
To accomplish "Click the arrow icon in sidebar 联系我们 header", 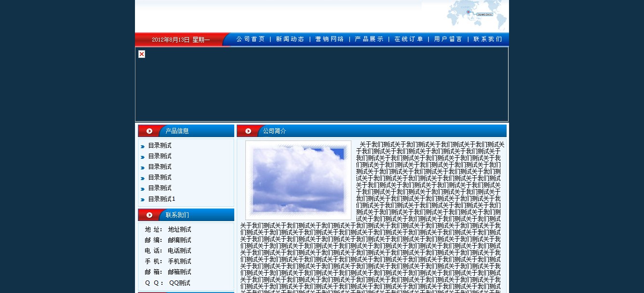I will tap(149, 215).
